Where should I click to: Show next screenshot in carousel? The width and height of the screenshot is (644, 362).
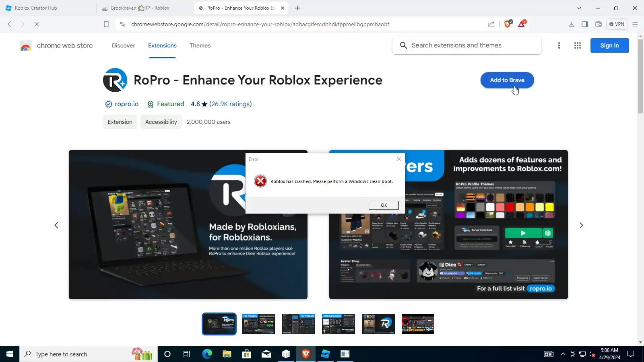point(581,225)
